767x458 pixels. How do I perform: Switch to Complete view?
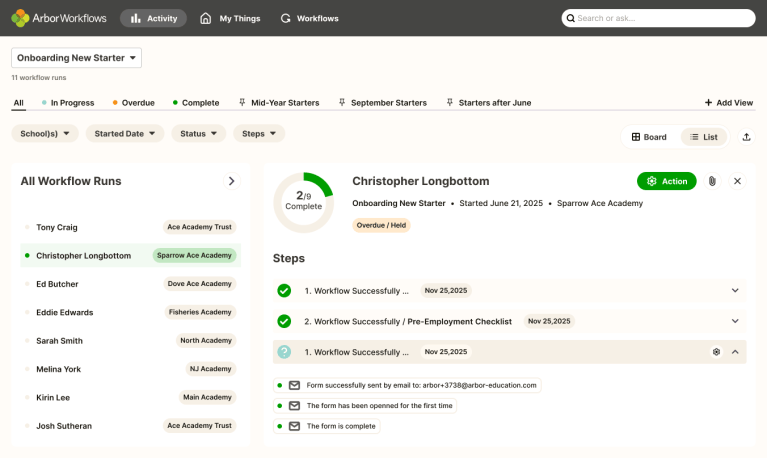pyautogui.click(x=196, y=103)
